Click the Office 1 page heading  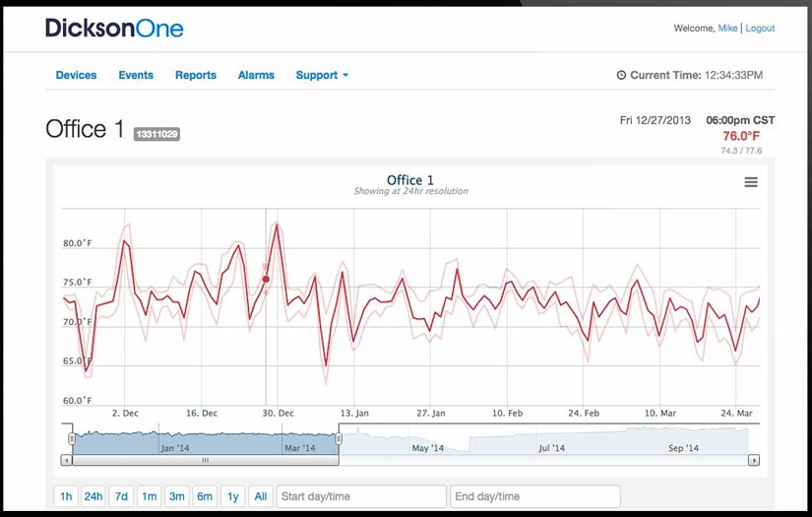click(85, 129)
